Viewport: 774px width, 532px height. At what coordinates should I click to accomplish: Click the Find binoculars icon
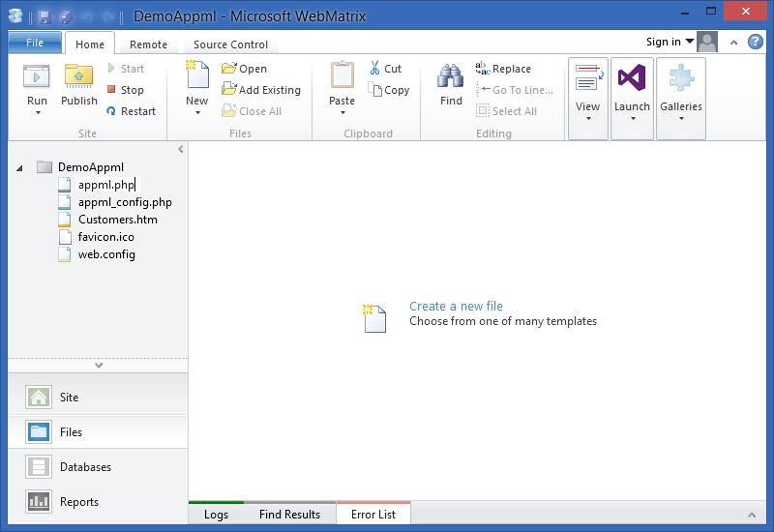[451, 77]
